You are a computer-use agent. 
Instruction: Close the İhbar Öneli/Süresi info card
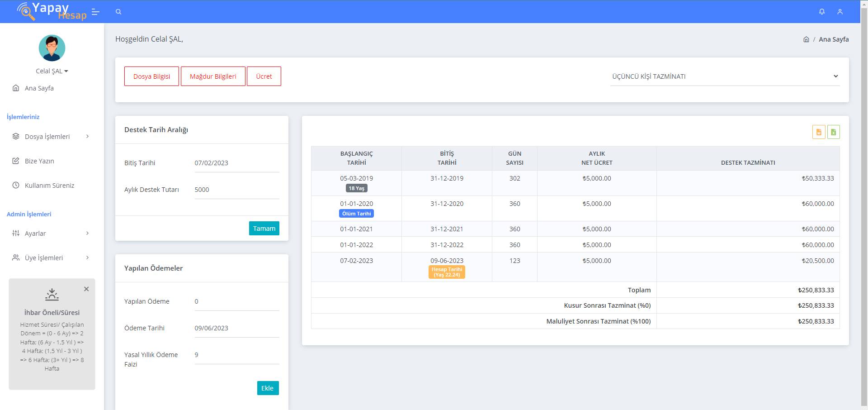click(86, 289)
